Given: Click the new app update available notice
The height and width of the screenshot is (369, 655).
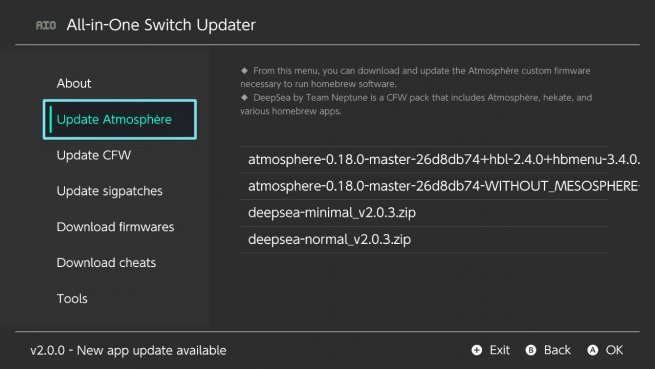Looking at the screenshot, I should click(x=128, y=351).
